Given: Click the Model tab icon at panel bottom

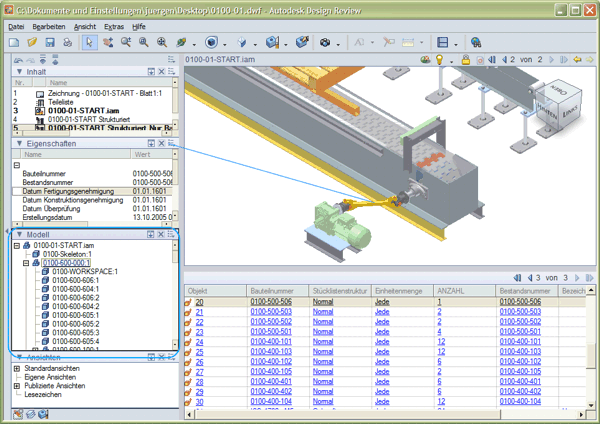Looking at the screenshot, I should tap(43, 414).
